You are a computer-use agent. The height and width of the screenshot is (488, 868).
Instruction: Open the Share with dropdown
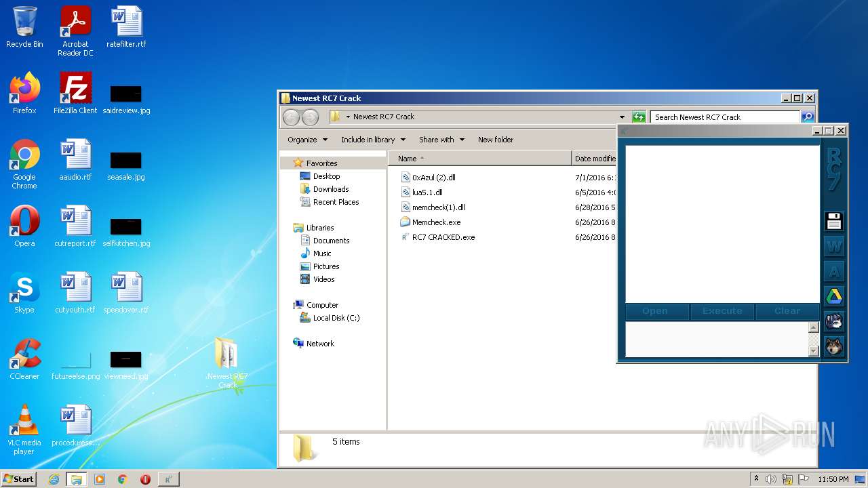441,140
